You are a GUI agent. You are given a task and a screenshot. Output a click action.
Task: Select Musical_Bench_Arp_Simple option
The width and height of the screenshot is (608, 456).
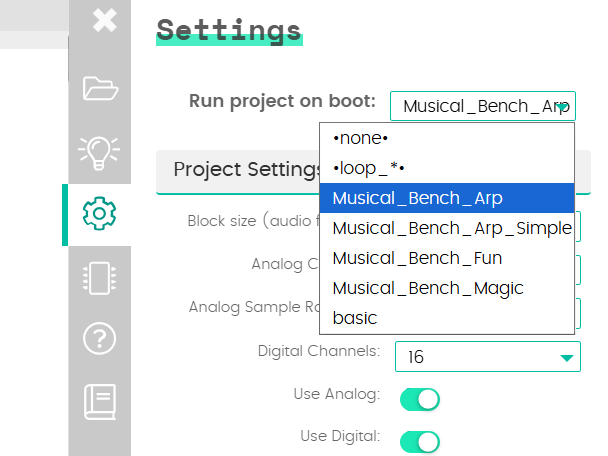click(448, 228)
